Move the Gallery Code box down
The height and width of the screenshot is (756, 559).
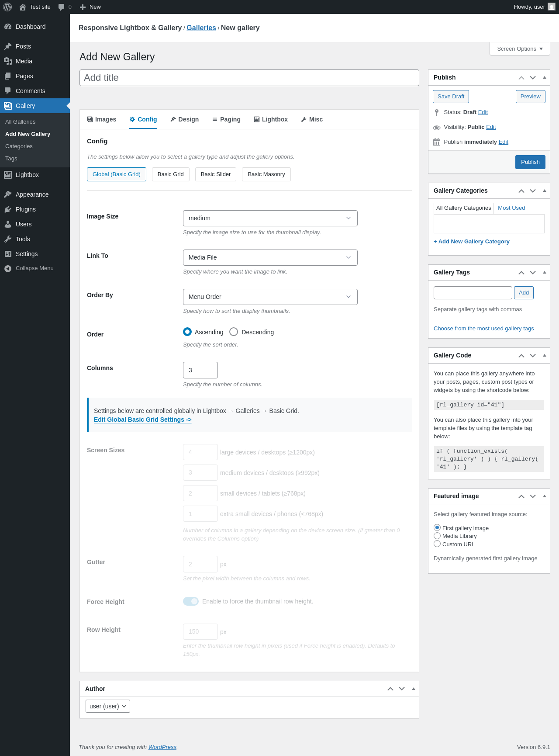533,356
